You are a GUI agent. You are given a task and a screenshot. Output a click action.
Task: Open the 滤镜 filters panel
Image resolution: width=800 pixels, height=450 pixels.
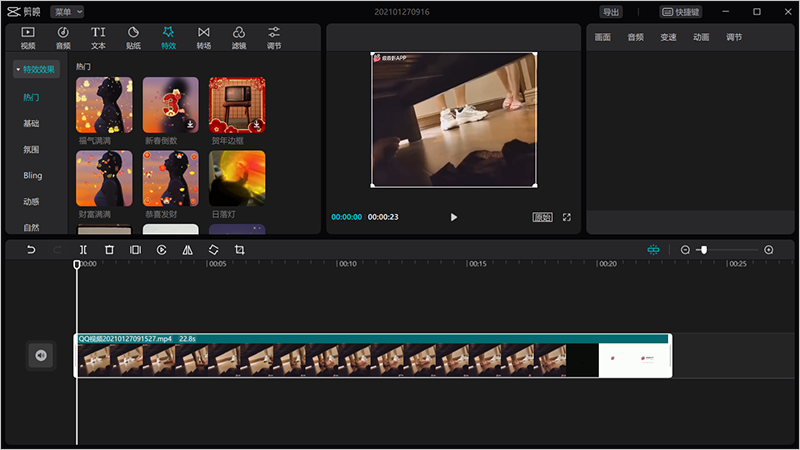coord(239,38)
